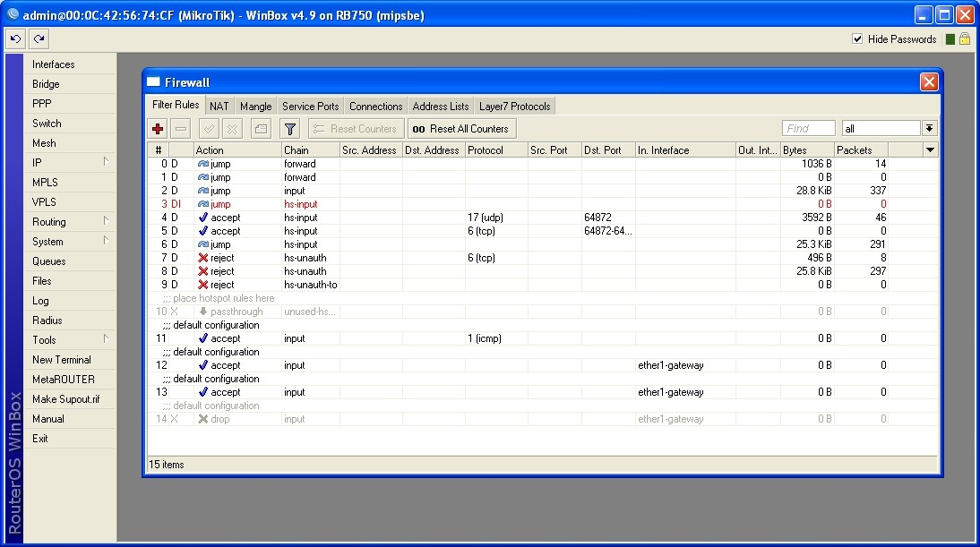Click the padlock icon in the top right
Viewport: 980px width, 547px height.
pos(965,38)
